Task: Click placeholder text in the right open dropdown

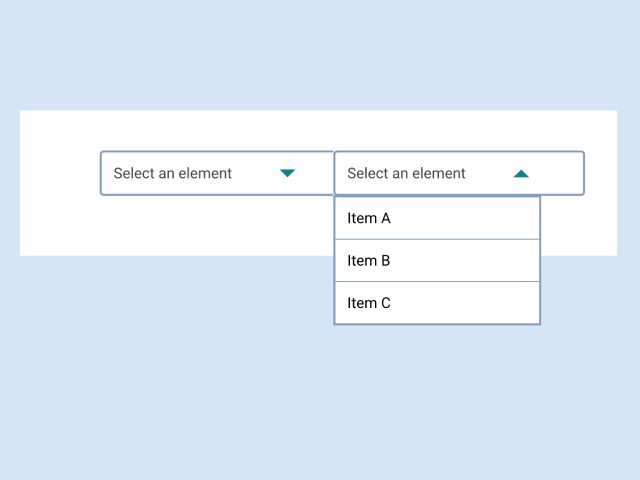Action: (406, 173)
